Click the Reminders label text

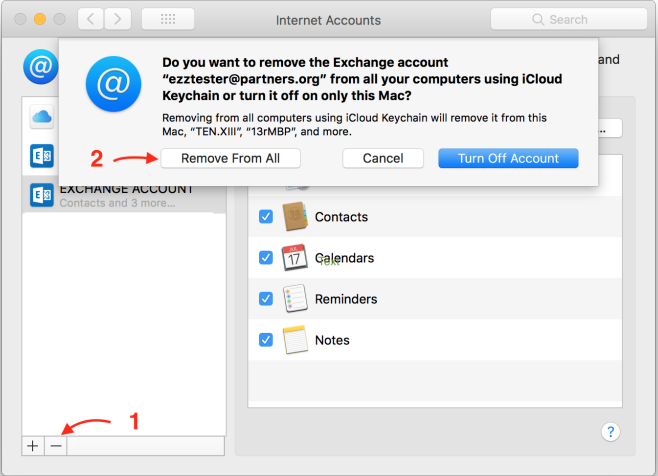[346, 299]
